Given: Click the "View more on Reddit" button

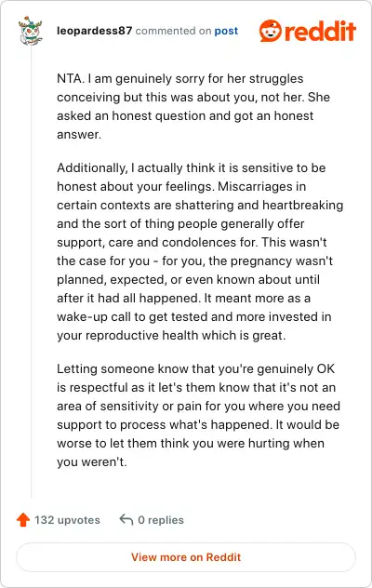Looking at the screenshot, I should [x=186, y=557].
